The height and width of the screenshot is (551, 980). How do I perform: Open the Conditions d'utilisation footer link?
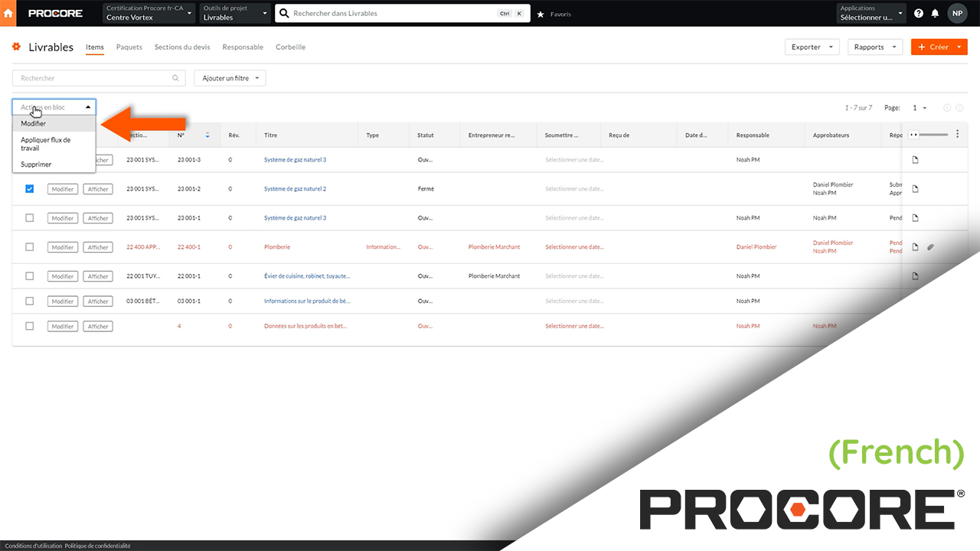(x=34, y=546)
